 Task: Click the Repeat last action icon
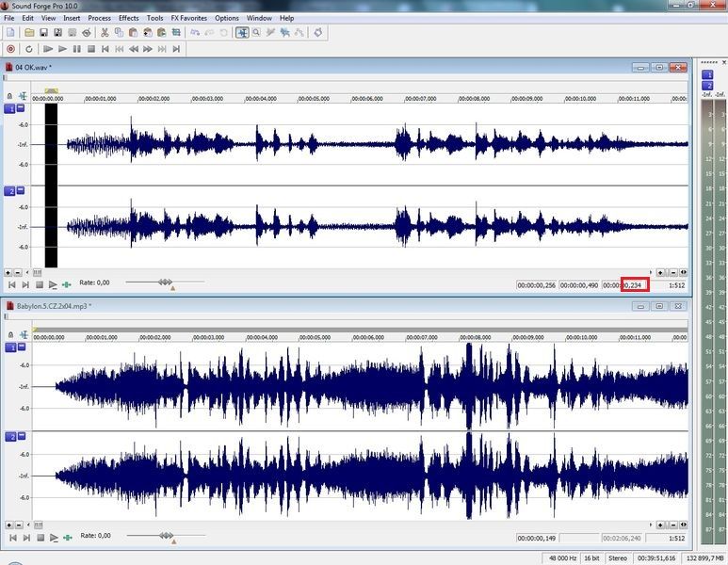pyautogui.click(x=224, y=33)
